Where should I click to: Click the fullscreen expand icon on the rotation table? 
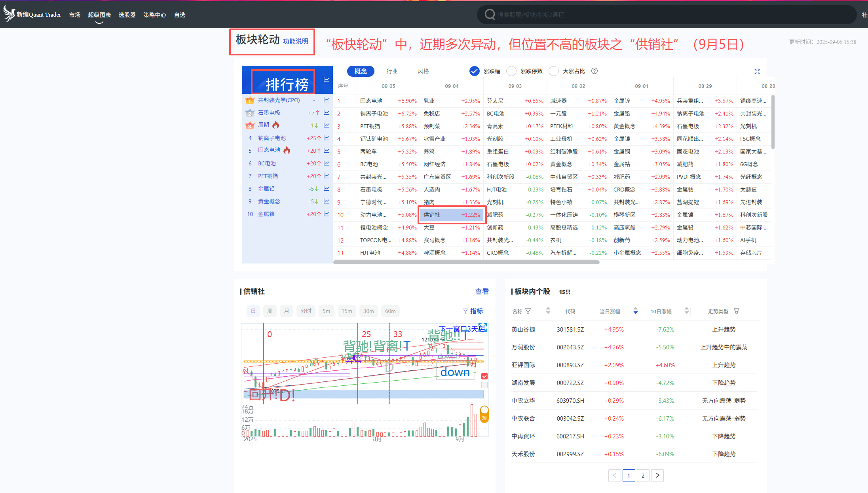coord(757,72)
